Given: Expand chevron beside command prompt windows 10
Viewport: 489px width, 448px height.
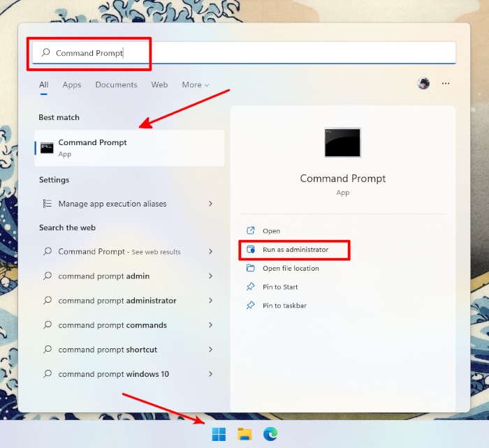Looking at the screenshot, I should (210, 374).
